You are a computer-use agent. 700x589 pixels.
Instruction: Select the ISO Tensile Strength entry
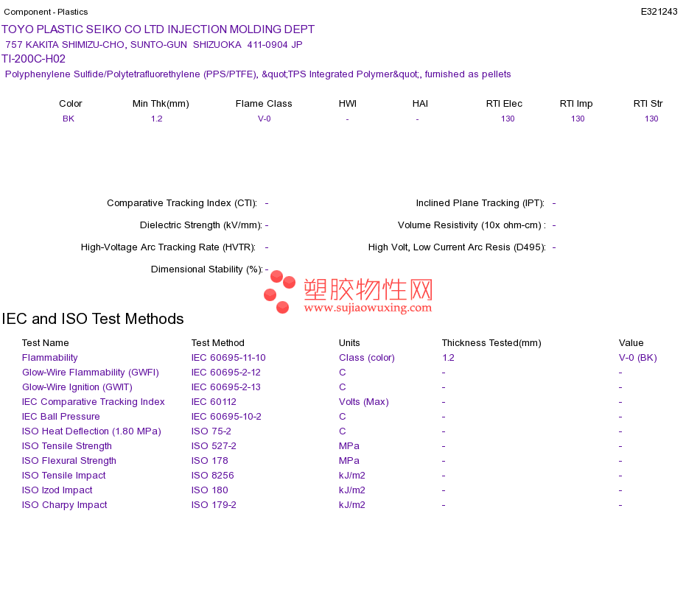pyautogui.click(x=67, y=445)
